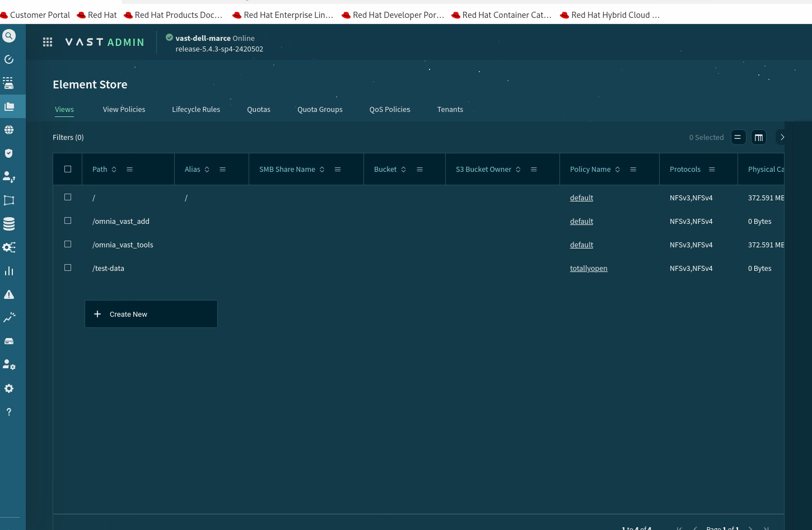Open default policy link for /omnia_vast_add
Viewport: 812px width, 530px height.
pyautogui.click(x=581, y=221)
